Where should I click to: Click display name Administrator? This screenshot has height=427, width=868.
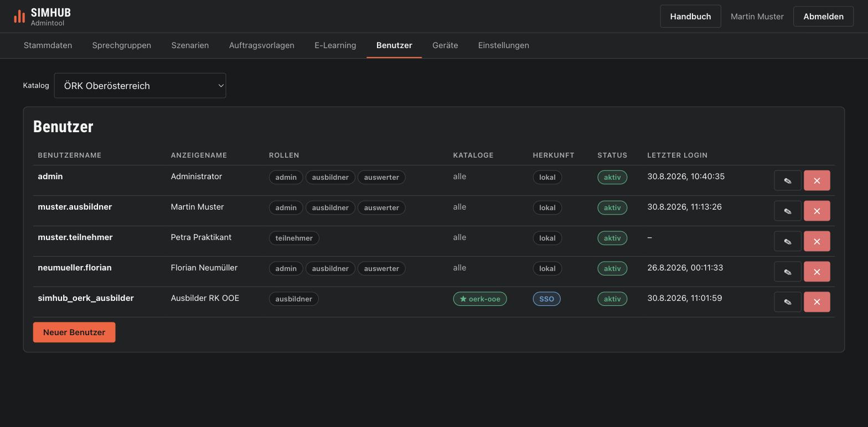tap(197, 176)
